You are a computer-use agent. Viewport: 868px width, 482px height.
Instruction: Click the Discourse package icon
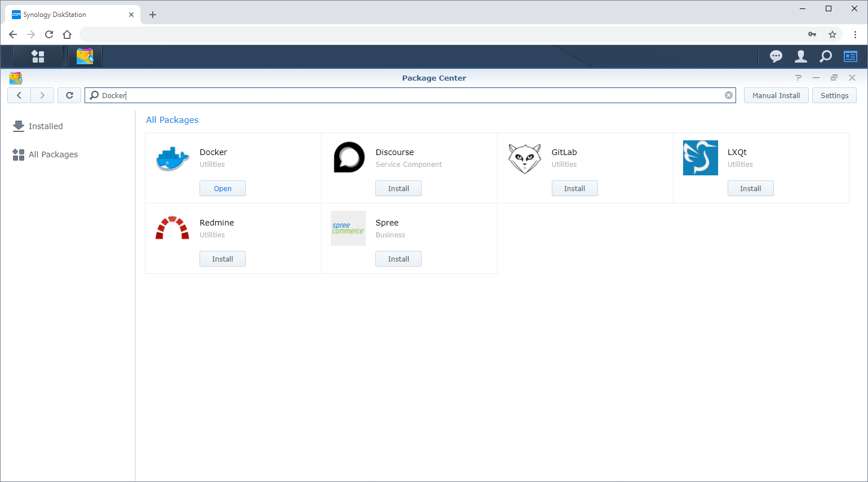[349, 157]
